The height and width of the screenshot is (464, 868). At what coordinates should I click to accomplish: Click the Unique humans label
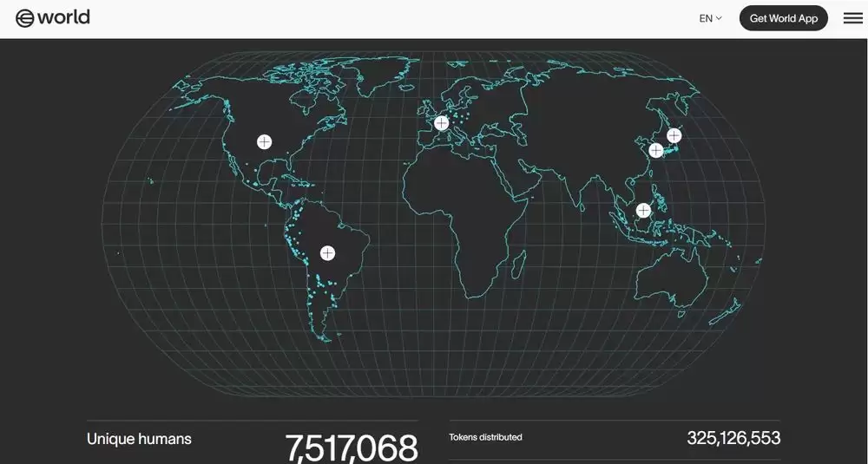[139, 439]
